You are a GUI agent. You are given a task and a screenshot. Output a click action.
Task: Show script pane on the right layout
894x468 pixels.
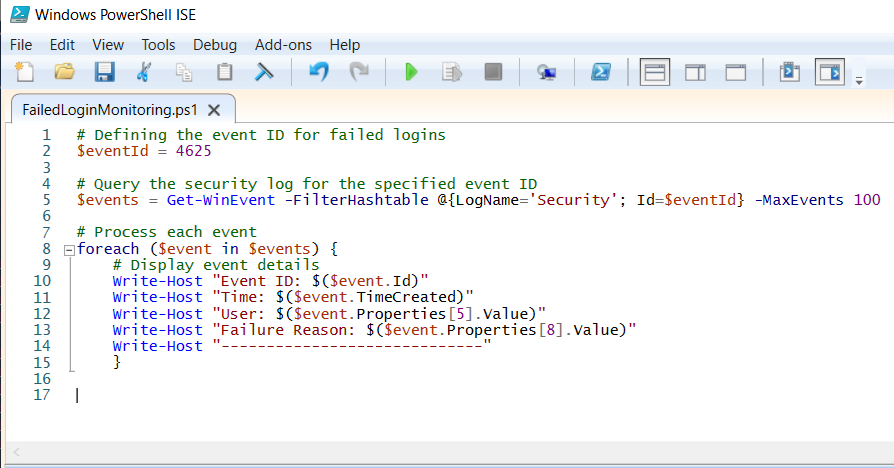tap(696, 72)
